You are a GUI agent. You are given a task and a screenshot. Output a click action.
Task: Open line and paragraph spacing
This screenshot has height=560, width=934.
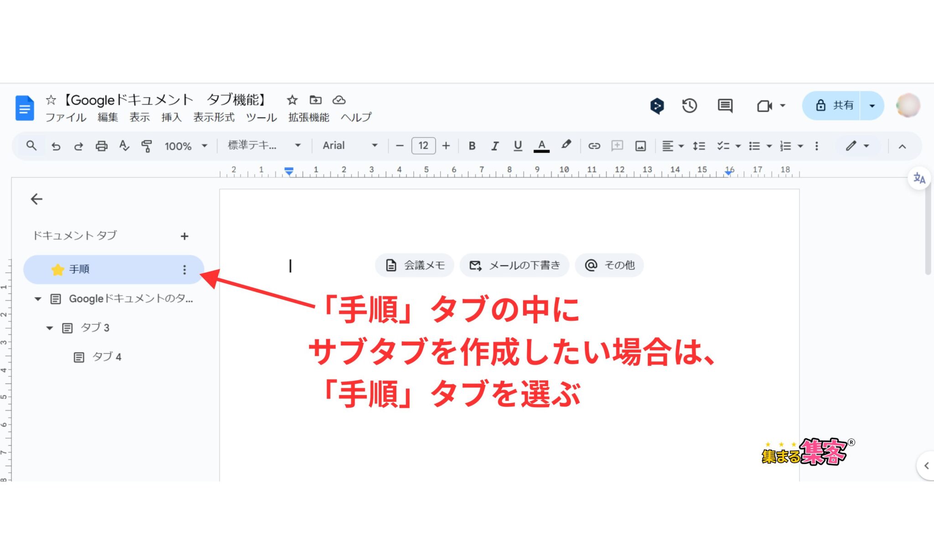tap(699, 146)
